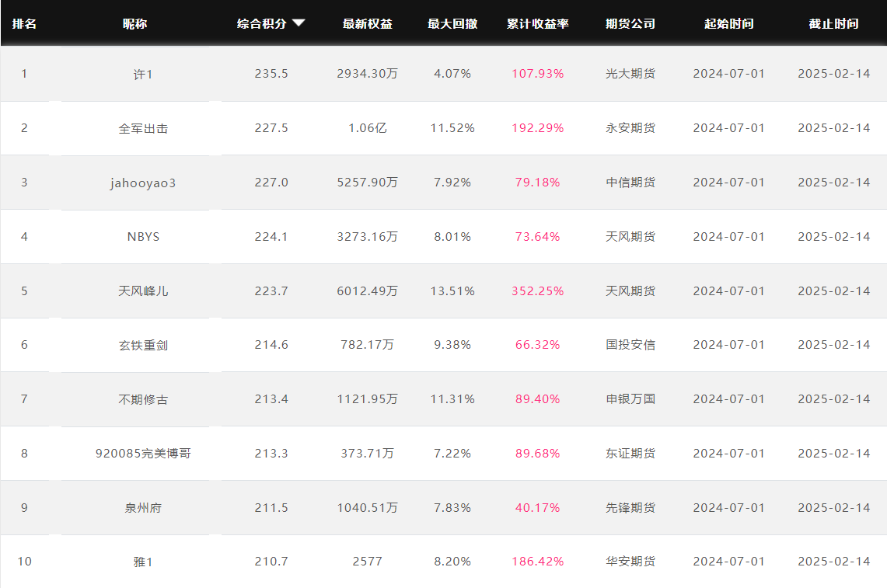Open the nickname jahooyao3
887x588 pixels.
click(143, 183)
